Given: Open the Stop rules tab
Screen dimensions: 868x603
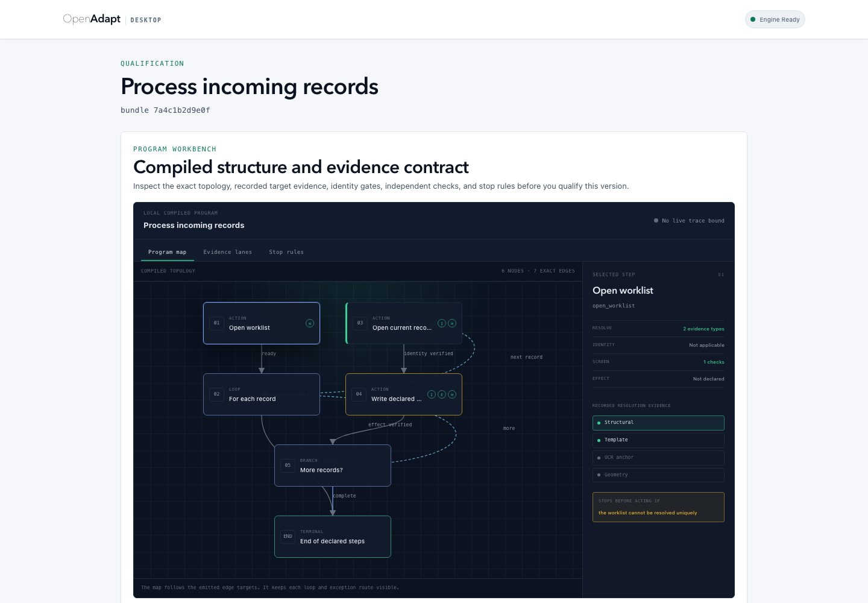Looking at the screenshot, I should coord(286,252).
